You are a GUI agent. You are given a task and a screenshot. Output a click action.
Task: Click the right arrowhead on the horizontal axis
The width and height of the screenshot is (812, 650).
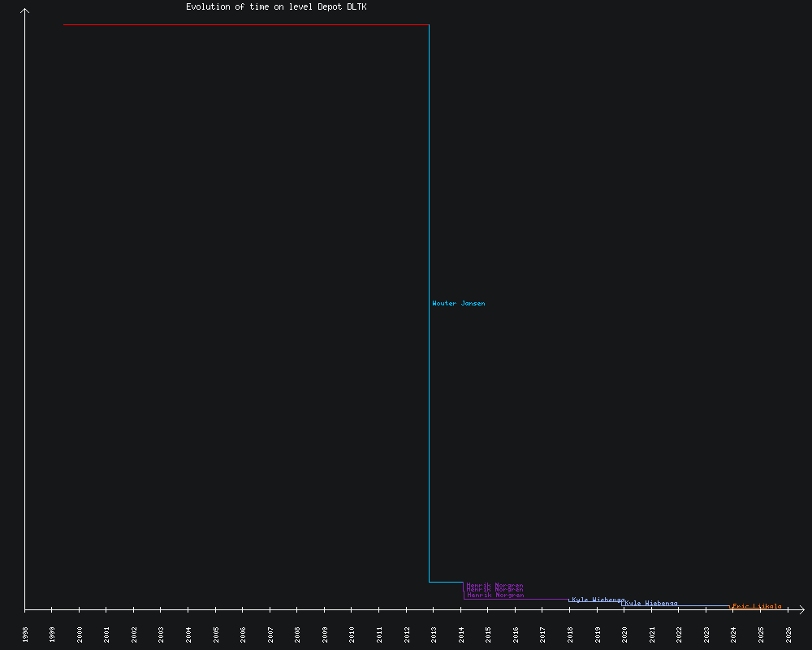click(x=801, y=609)
